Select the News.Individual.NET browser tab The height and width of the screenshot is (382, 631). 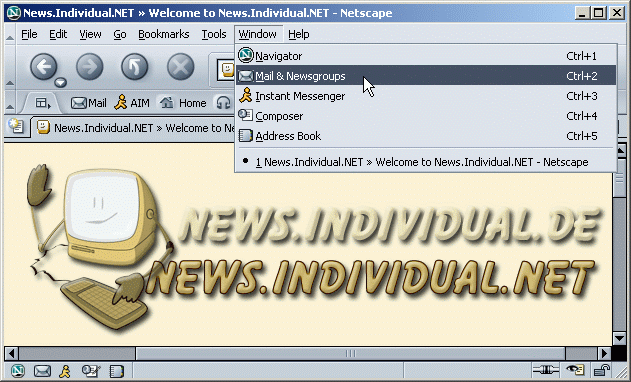134,128
